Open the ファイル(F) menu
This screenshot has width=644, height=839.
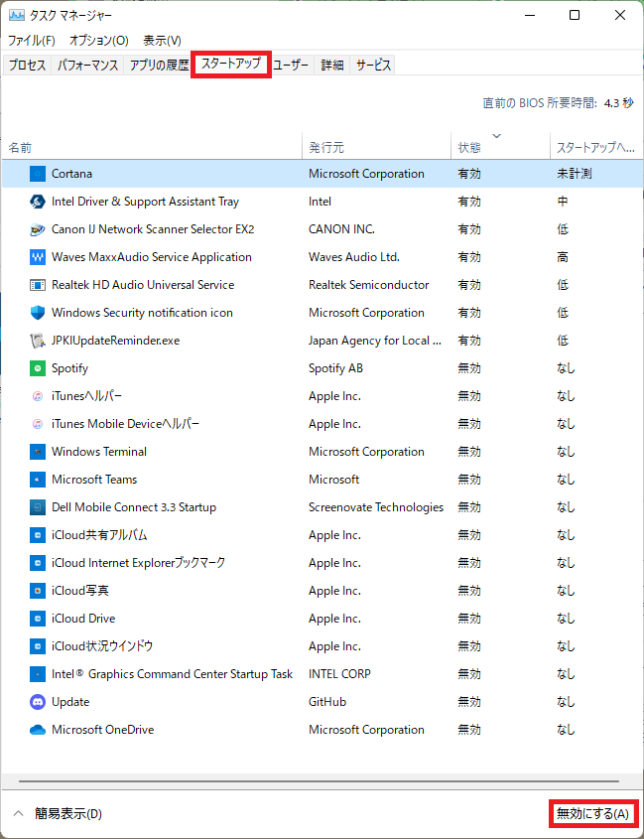tap(31, 41)
